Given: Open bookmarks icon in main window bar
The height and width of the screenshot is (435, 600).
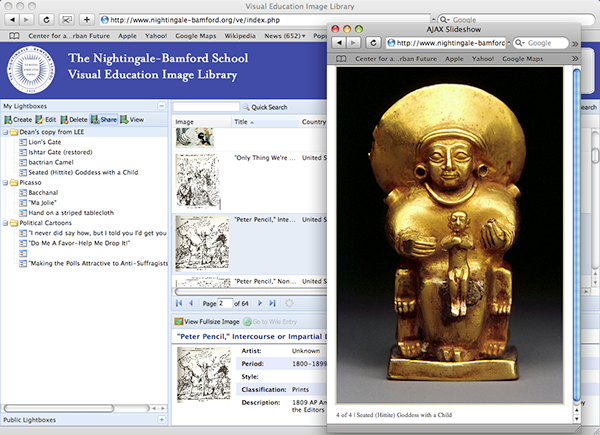Looking at the screenshot, I should pos(14,36).
